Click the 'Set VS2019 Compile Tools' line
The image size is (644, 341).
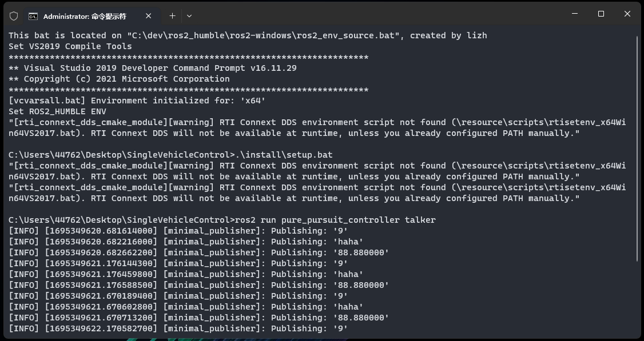[70, 46]
